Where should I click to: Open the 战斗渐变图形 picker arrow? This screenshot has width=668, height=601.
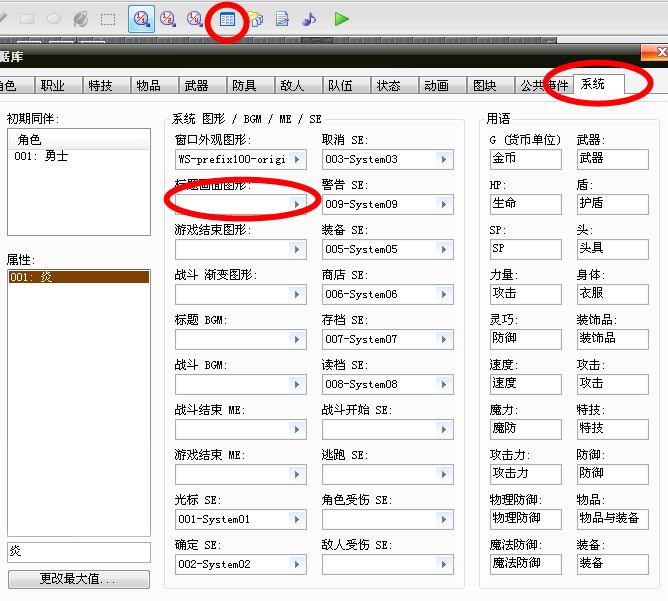pyautogui.click(x=297, y=294)
